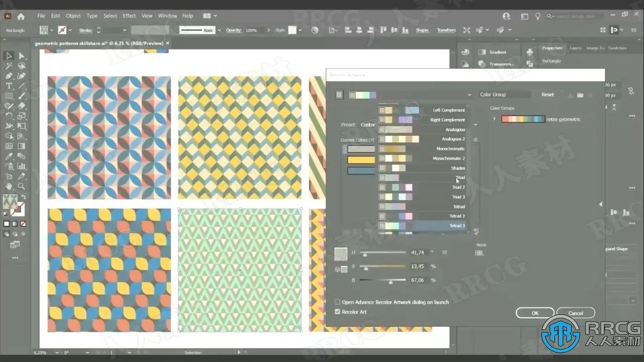Select the Hand tool
The height and width of the screenshot is (362, 644).
pos(9,187)
